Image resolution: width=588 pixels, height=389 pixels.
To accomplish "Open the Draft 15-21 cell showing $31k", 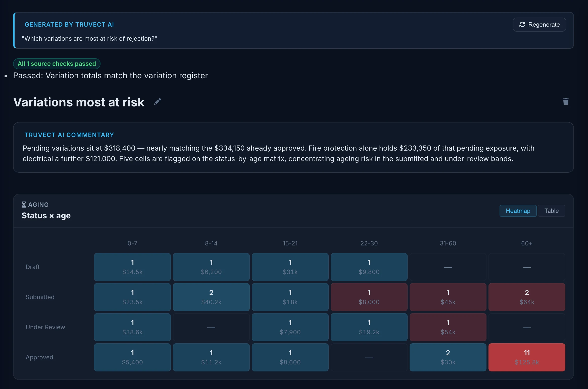I will click(x=290, y=267).
